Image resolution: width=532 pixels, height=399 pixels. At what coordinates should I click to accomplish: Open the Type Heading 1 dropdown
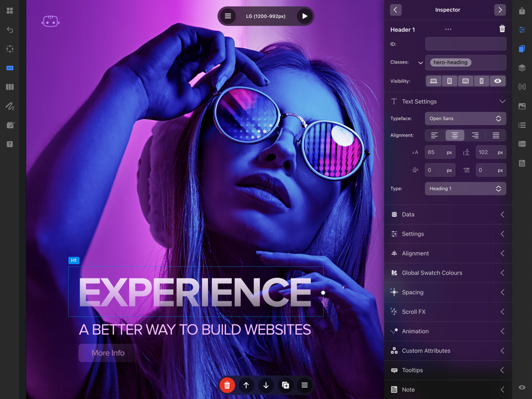(x=465, y=189)
